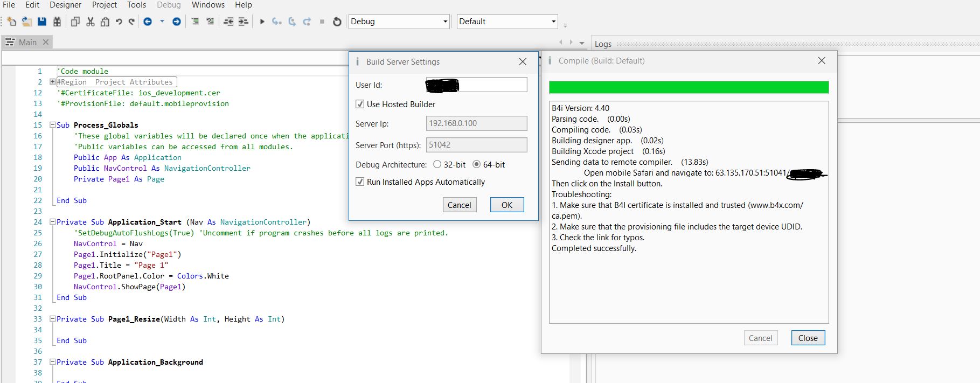The height and width of the screenshot is (383, 980).
Task: Click the New file toolbar icon
Action: pos(12,22)
